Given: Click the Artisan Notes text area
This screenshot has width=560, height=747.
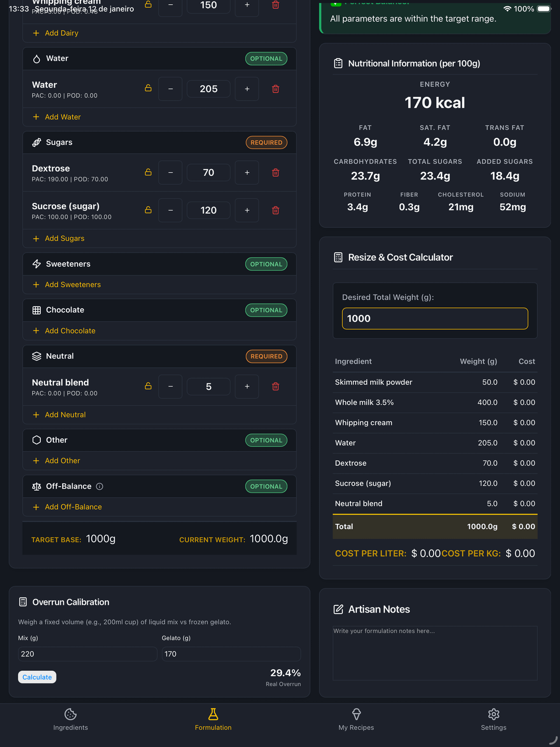Looking at the screenshot, I should coord(435,653).
